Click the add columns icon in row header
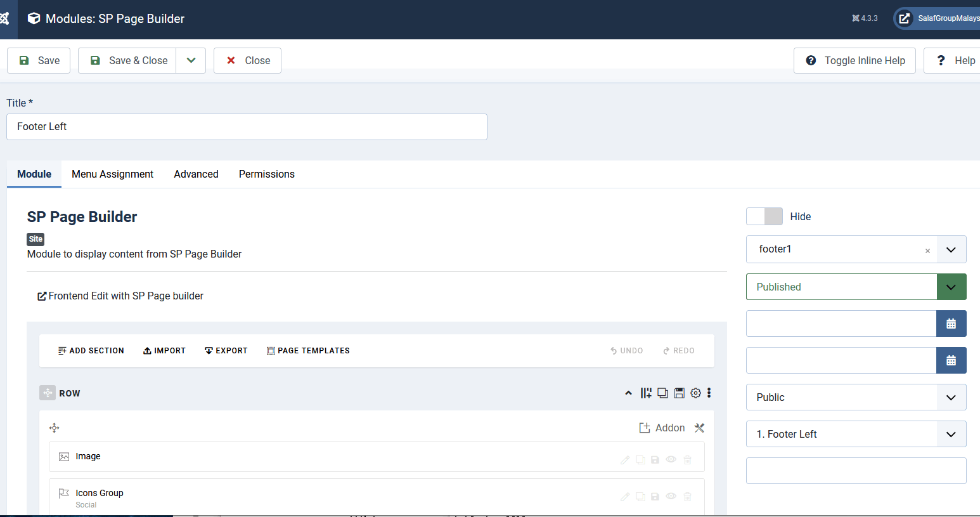This screenshot has width=980, height=517. pos(646,393)
